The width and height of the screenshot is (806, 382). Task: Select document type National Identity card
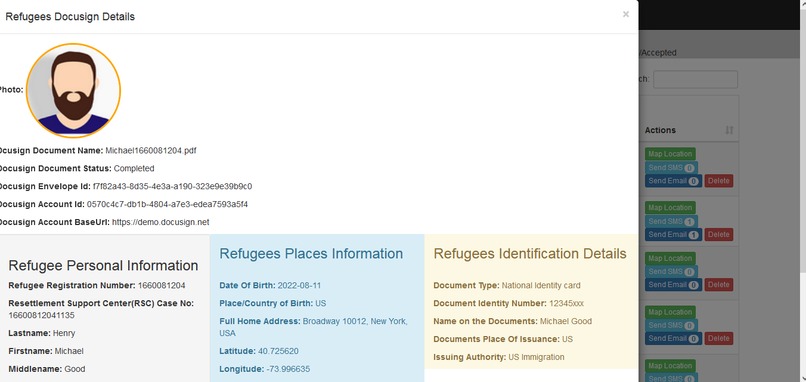541,285
